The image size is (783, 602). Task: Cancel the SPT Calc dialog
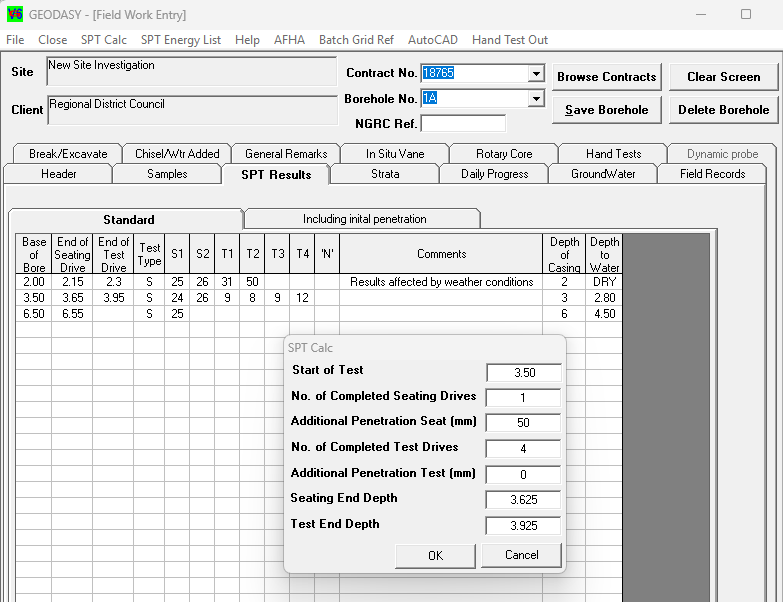pyautogui.click(x=521, y=555)
